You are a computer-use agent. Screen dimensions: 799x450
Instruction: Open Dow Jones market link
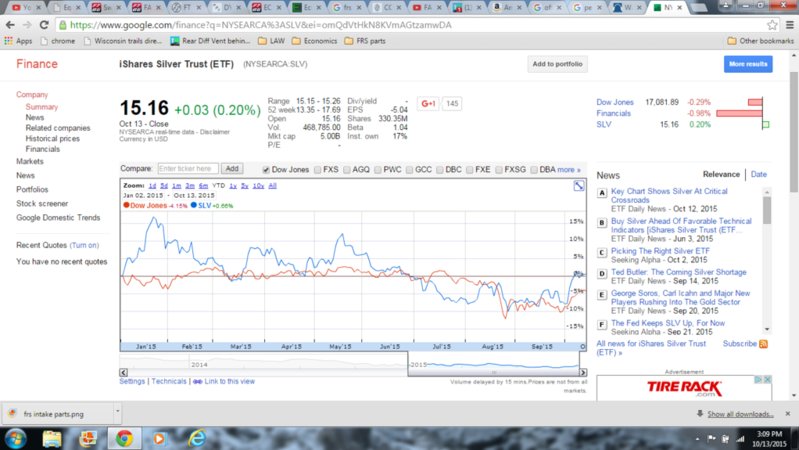[615, 102]
